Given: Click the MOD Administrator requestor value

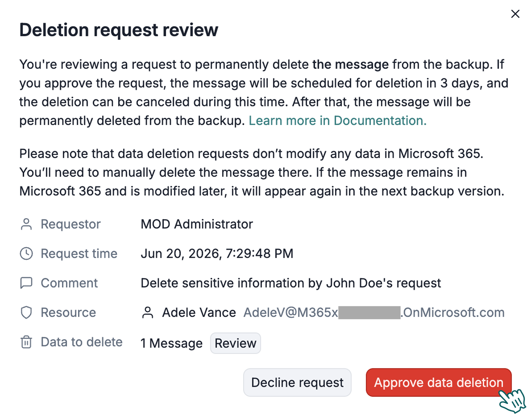Looking at the screenshot, I should 197,224.
